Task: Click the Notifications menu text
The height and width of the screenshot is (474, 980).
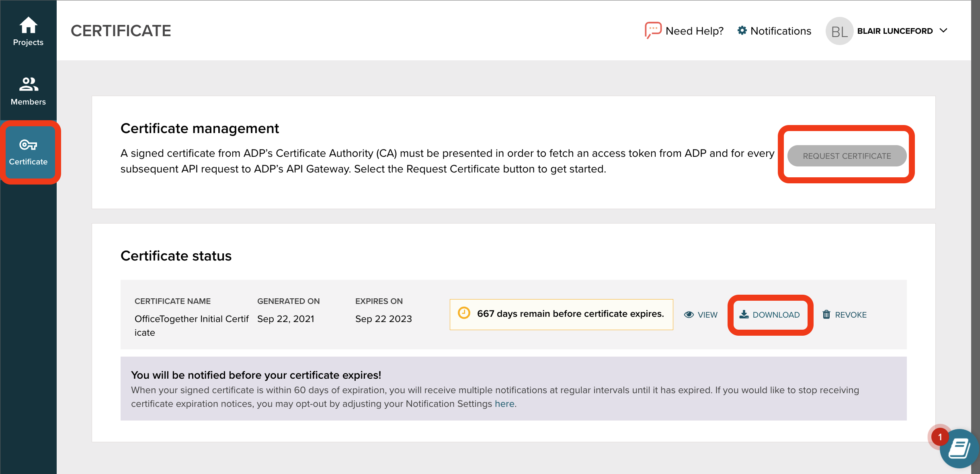Action: [781, 31]
